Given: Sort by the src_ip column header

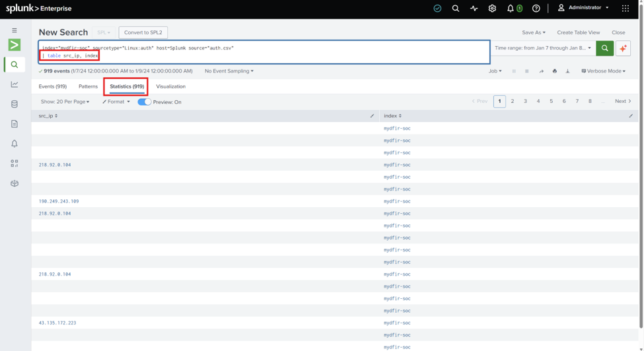Looking at the screenshot, I should (48, 116).
